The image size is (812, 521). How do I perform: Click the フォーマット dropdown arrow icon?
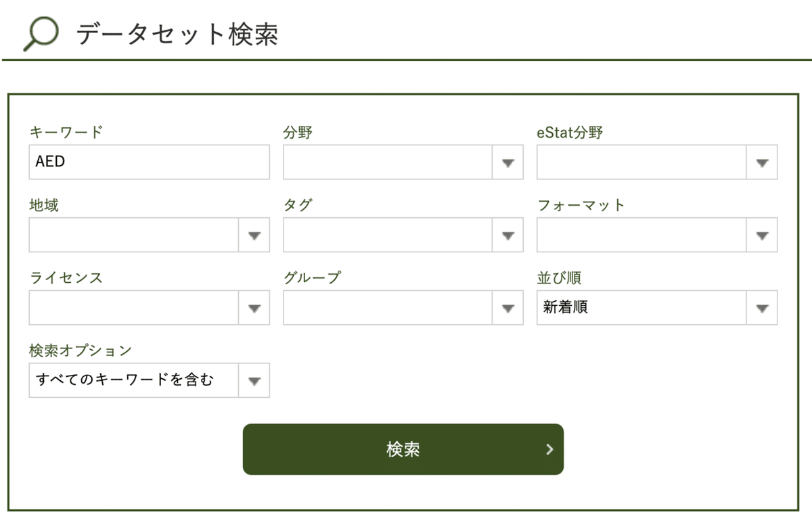click(762, 235)
